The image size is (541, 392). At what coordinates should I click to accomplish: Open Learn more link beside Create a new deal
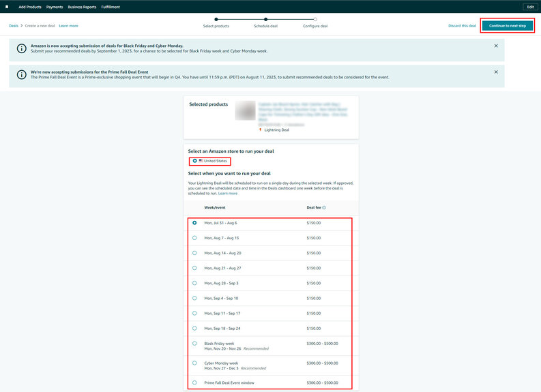[x=68, y=26]
